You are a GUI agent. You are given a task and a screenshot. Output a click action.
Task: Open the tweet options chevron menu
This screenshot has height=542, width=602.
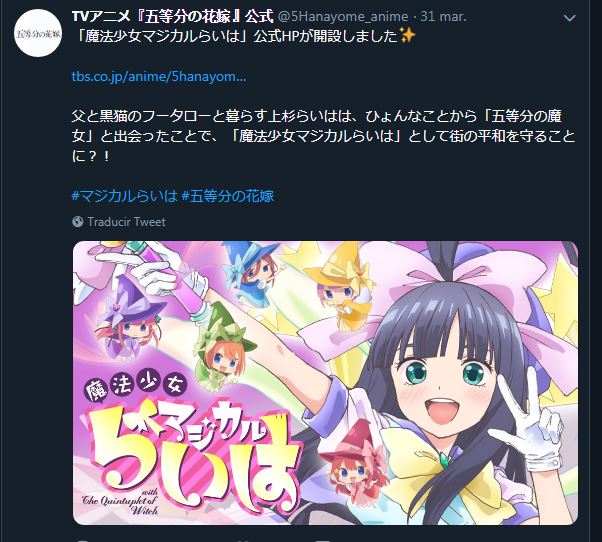tap(569, 18)
